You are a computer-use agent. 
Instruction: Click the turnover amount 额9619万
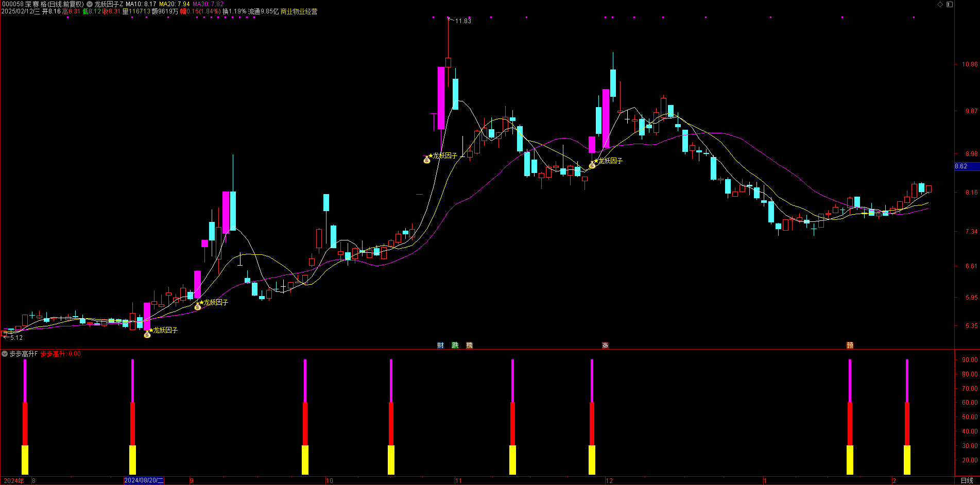click(x=165, y=11)
